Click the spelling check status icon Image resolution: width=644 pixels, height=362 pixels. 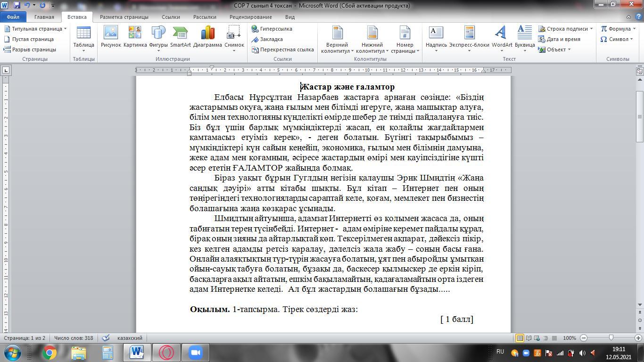click(x=106, y=338)
